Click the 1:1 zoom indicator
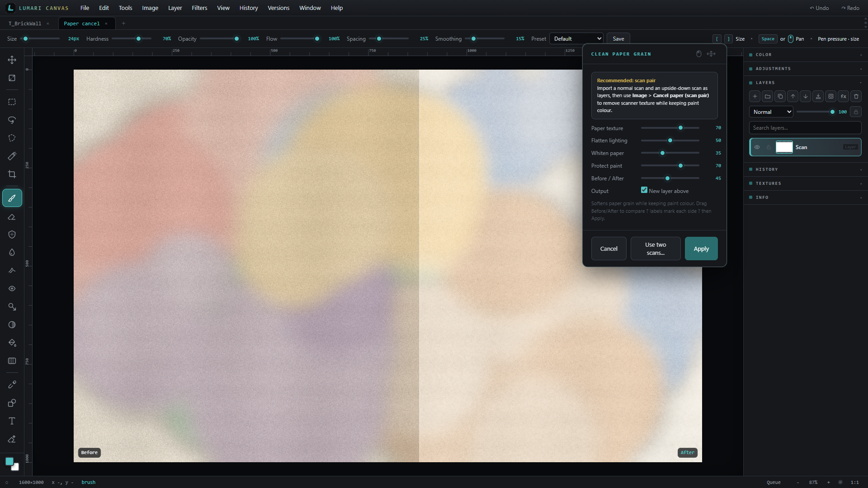Screen dimensions: 868x488 point(854,483)
